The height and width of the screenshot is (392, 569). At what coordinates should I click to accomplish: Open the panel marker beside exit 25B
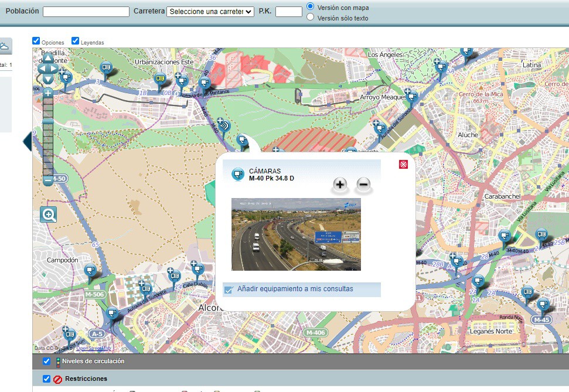(x=541, y=235)
